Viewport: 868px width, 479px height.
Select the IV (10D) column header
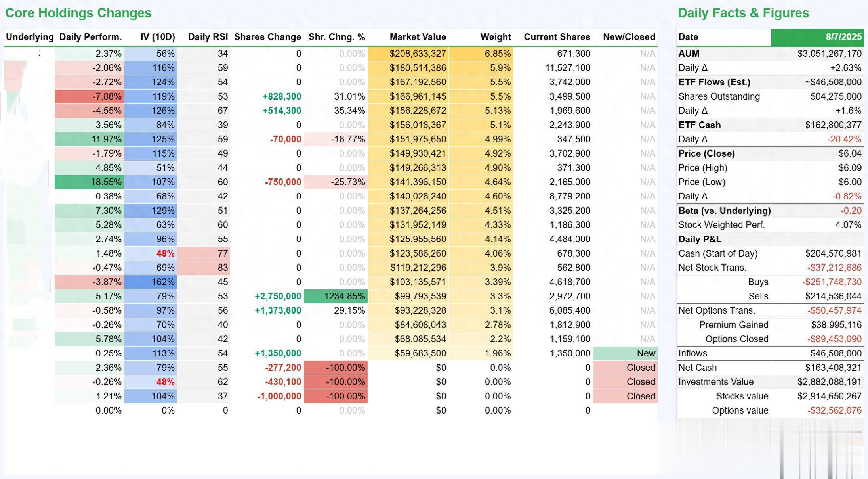[x=157, y=37]
